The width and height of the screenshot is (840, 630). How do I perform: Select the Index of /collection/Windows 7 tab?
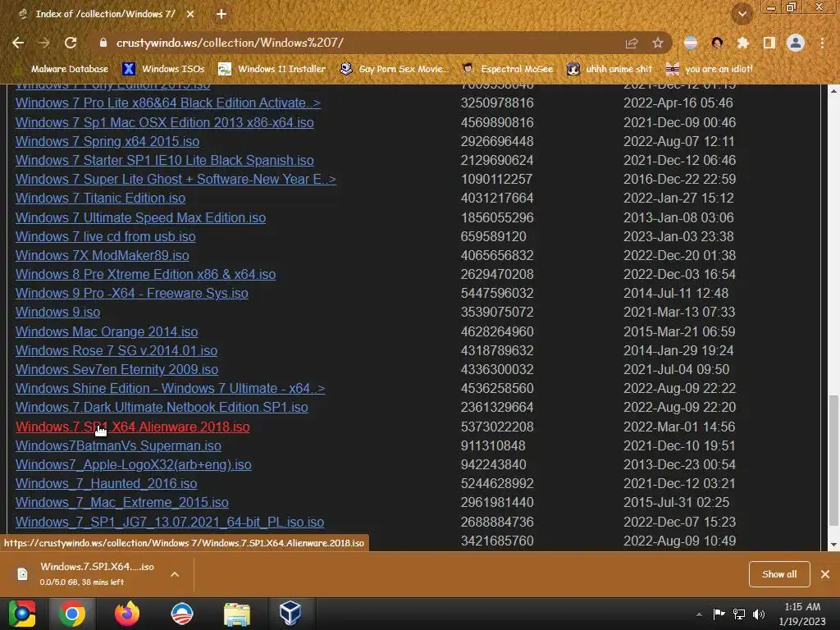[105, 14]
